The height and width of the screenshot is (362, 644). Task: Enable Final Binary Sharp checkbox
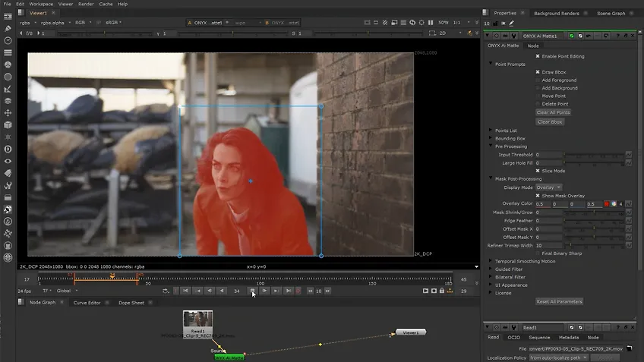[x=538, y=253]
